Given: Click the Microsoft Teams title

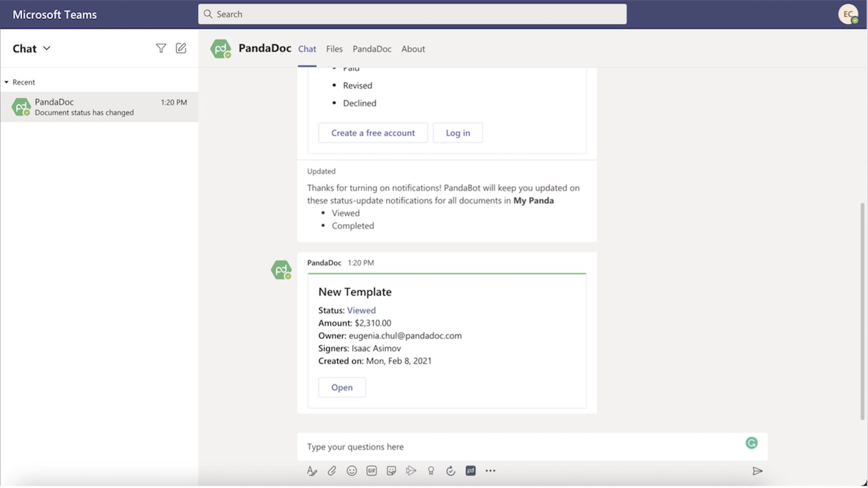Looking at the screenshot, I should click(x=55, y=14).
